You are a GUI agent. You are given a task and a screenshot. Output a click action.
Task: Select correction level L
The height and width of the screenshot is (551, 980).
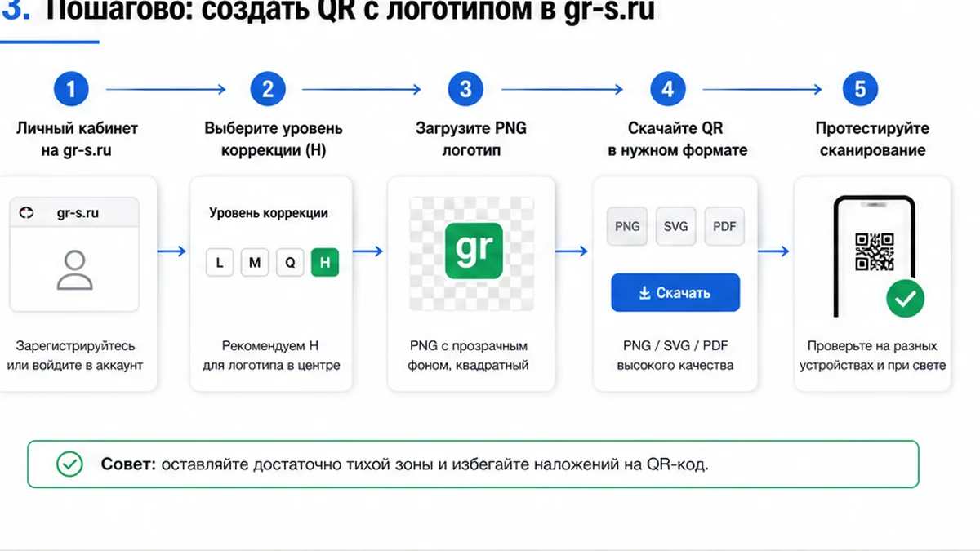[x=219, y=263]
